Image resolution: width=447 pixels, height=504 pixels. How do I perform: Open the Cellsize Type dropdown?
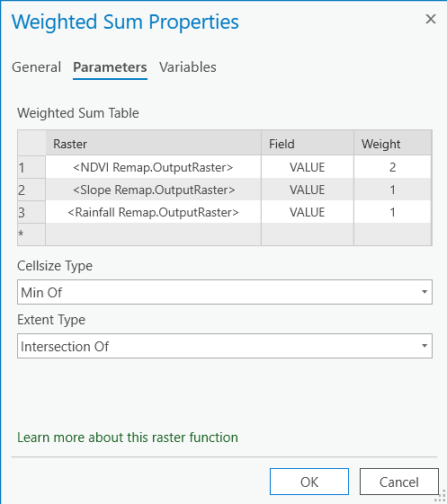click(x=225, y=292)
